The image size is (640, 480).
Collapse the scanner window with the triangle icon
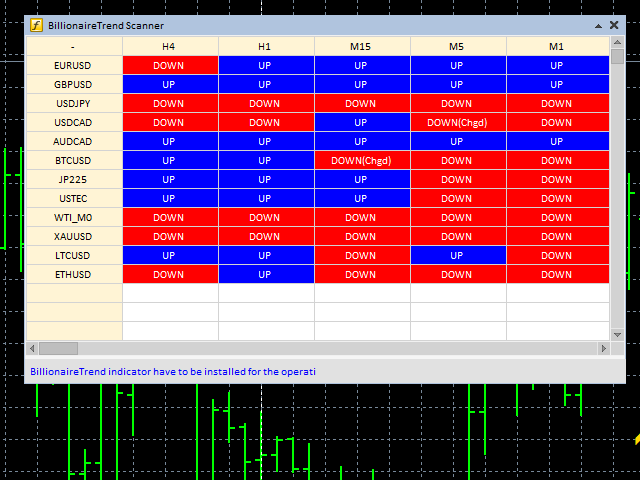(598, 26)
